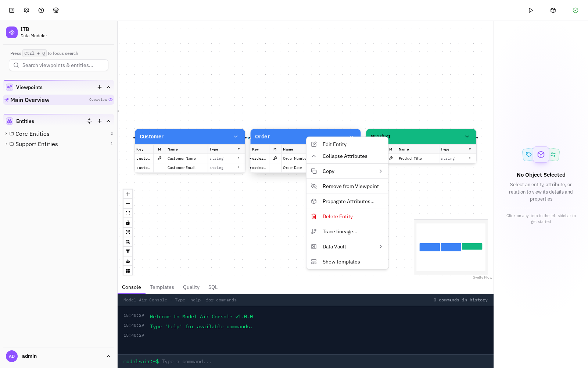
Task: Click the play run icon
Action: click(531, 10)
